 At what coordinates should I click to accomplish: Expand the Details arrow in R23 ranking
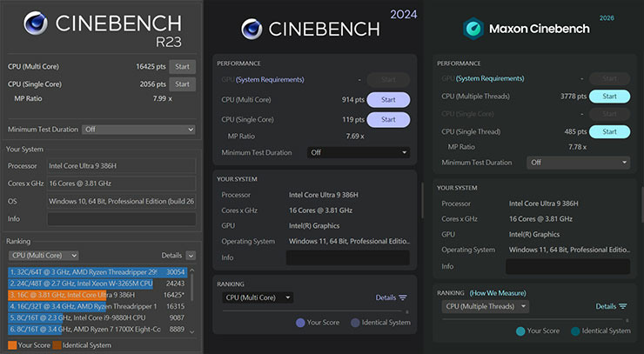coord(191,256)
